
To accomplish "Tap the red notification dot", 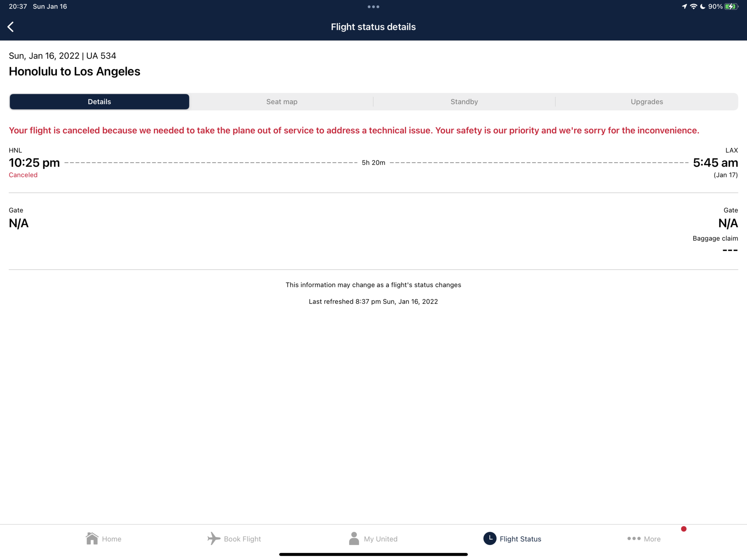I will (x=684, y=529).
